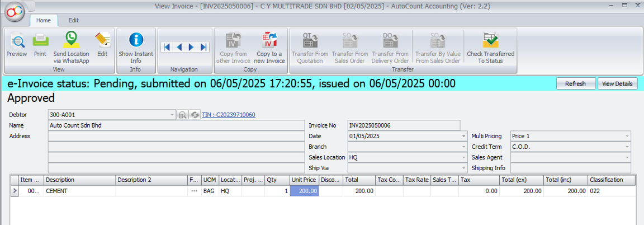This screenshot has width=644, height=225.
Task: Select the Home ribbon tab
Action: point(44,20)
